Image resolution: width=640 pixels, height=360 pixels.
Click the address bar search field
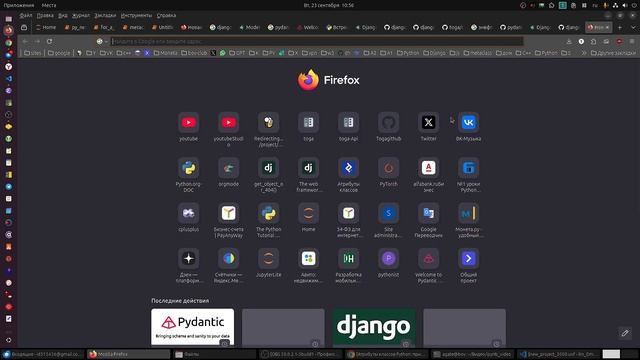click(x=317, y=41)
